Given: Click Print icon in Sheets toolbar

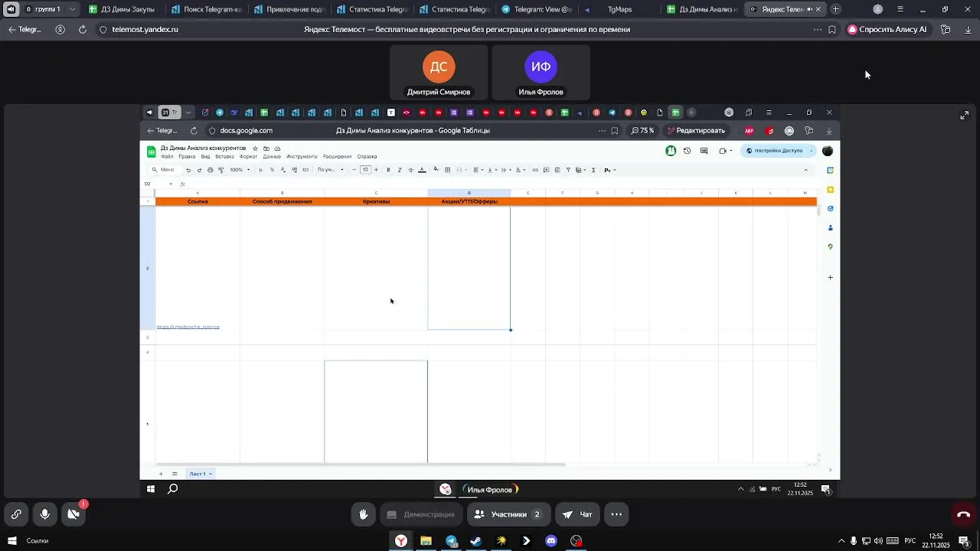Looking at the screenshot, I should pyautogui.click(x=210, y=170).
